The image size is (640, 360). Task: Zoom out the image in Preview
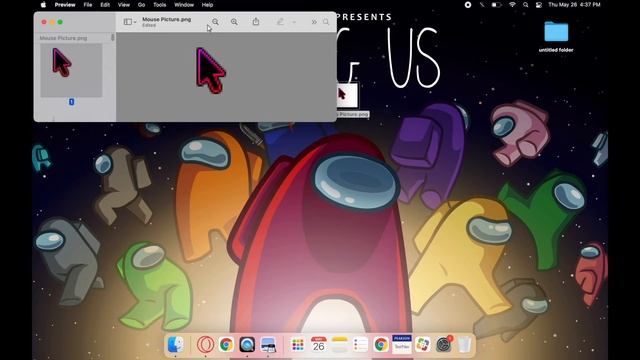pos(215,22)
